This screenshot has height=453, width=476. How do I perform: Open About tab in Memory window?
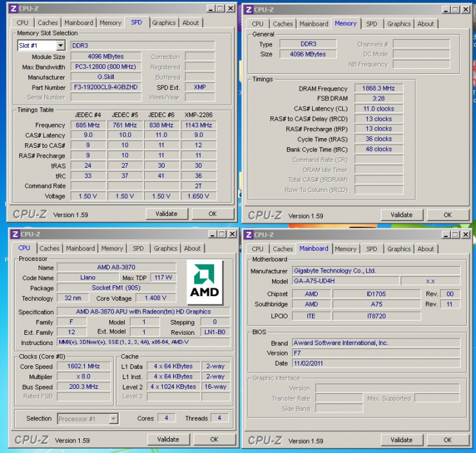(x=426, y=24)
